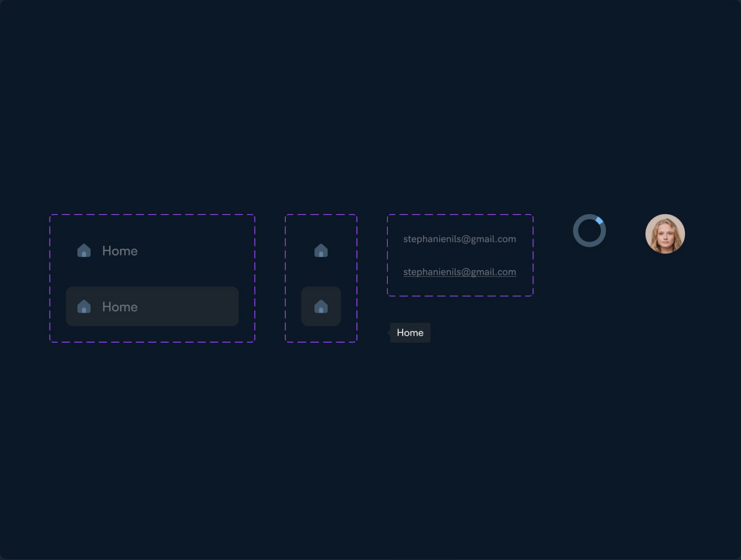Select the dashed frame around the email addresses
The width and height of the screenshot is (741, 560).
[x=460, y=215]
